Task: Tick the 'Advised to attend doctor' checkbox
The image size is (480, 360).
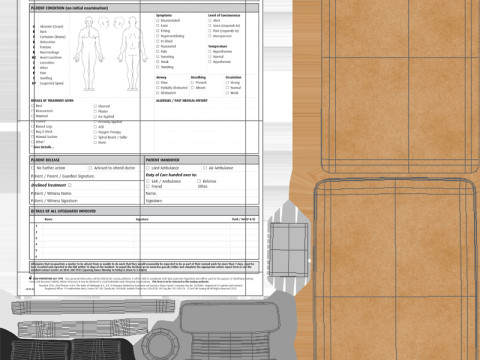Action: 90,168
